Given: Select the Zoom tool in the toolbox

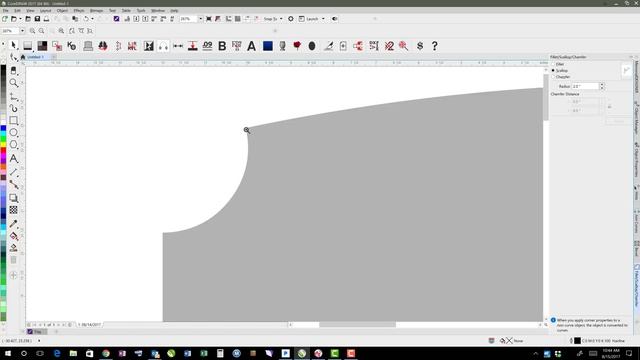Looking at the screenshot, I should click(x=13, y=83).
